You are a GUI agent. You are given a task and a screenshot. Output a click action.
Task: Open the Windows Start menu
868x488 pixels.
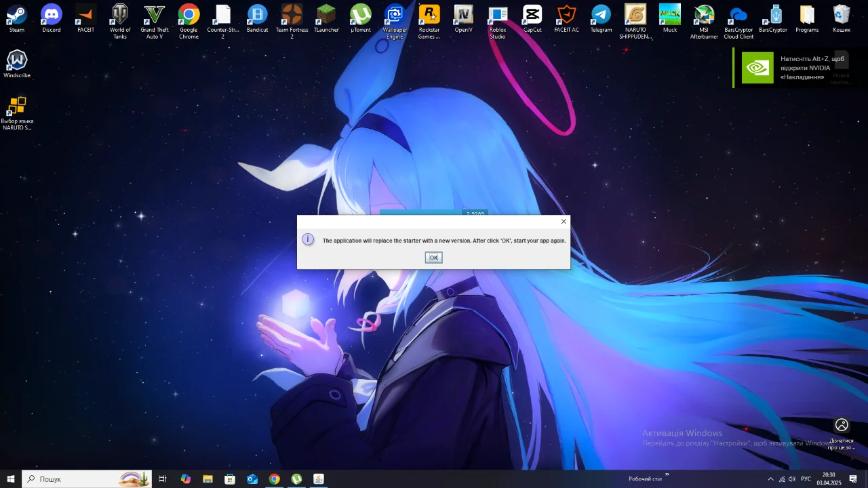point(11,479)
